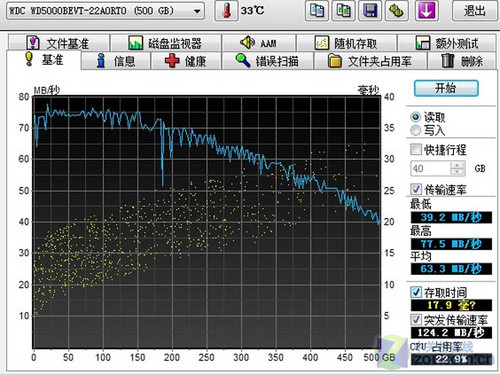This screenshot has width=500, height=375.
Task: Switch to the 随机存取 tab
Action: pyautogui.click(x=346, y=43)
